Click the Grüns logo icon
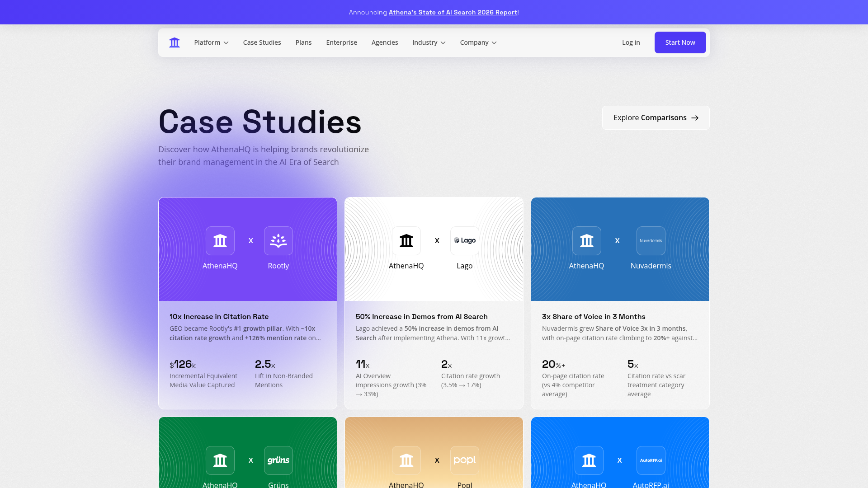The width and height of the screenshot is (868, 488). coord(278,460)
